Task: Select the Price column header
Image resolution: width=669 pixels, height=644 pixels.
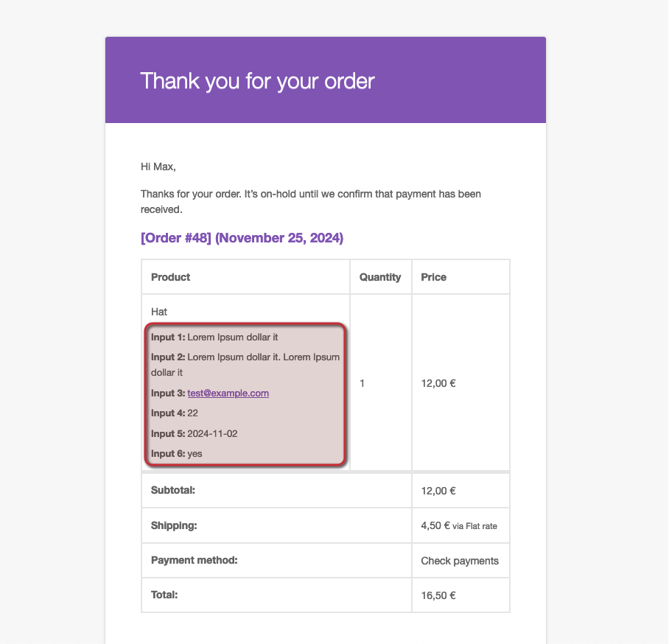Action: [433, 277]
